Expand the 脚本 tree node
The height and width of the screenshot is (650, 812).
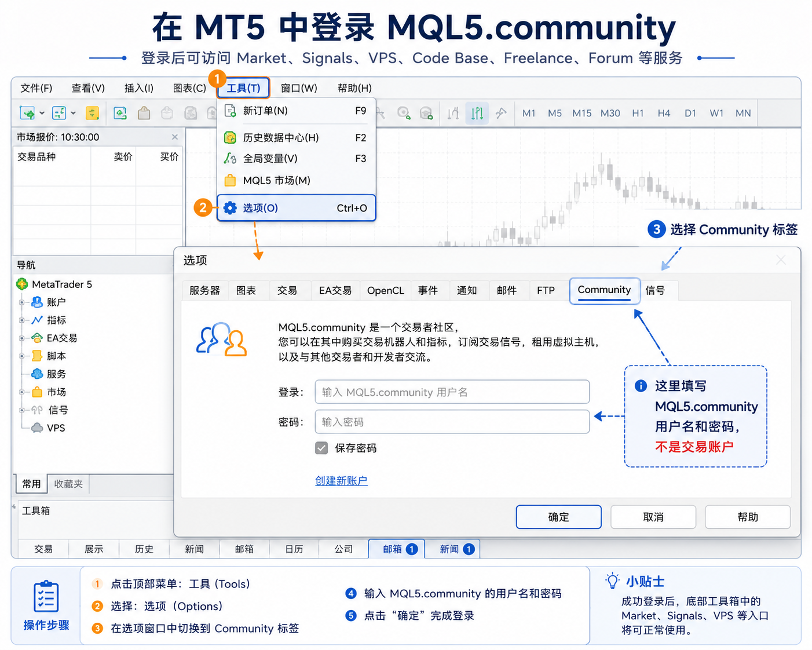22,356
